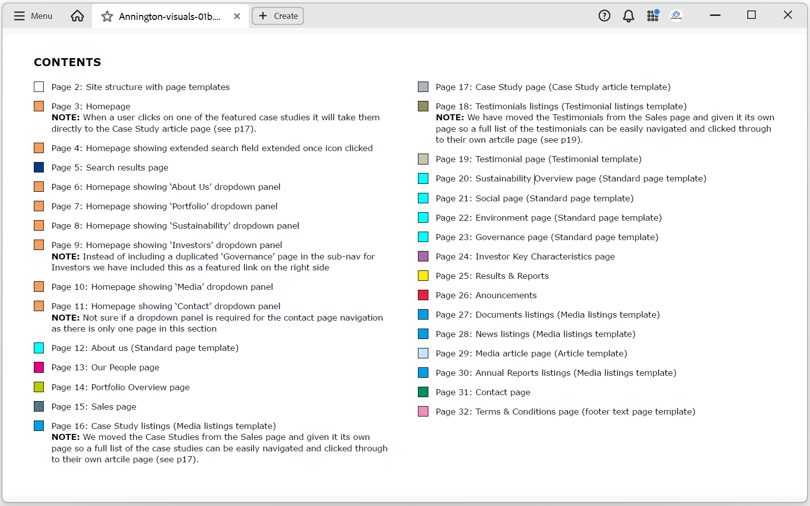
Task: Click the yellow swatch for Results & Reports
Action: click(423, 276)
